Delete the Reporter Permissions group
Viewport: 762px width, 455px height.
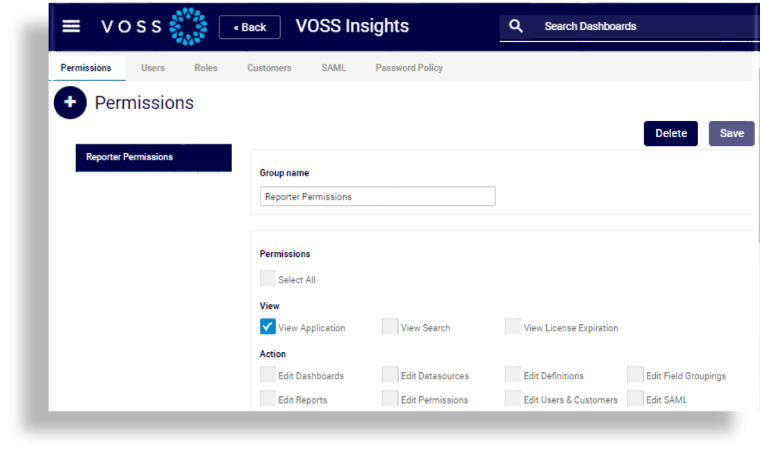pyautogui.click(x=670, y=133)
